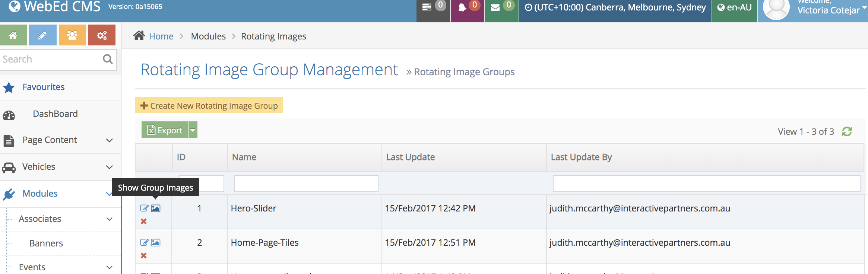Delete the Home-Page-Tiles group
The height and width of the screenshot is (274, 868).
(x=144, y=255)
